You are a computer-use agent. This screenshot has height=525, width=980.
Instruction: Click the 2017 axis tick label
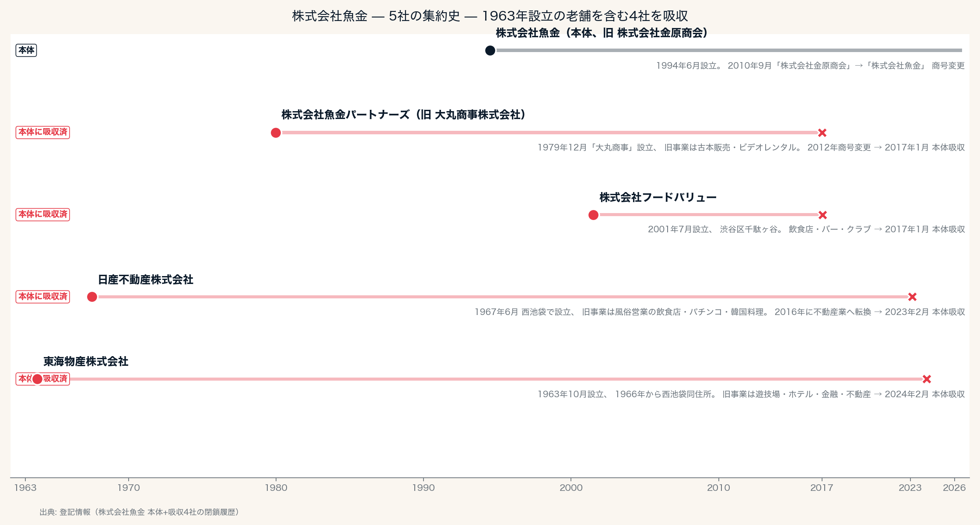click(x=822, y=488)
